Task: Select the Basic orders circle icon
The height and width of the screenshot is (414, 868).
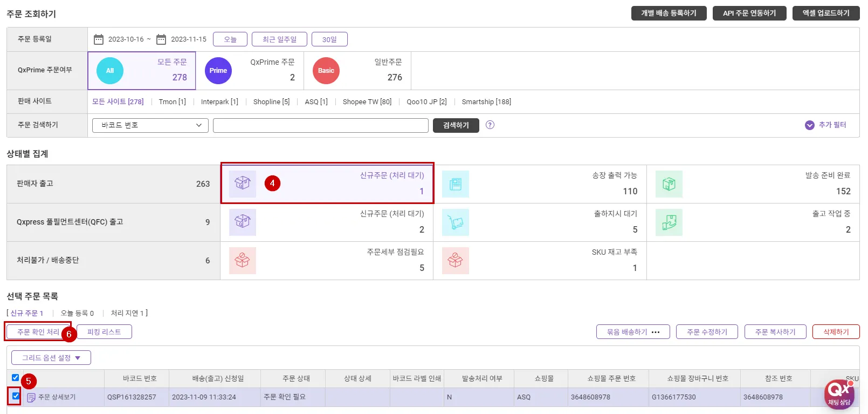Action: point(326,71)
